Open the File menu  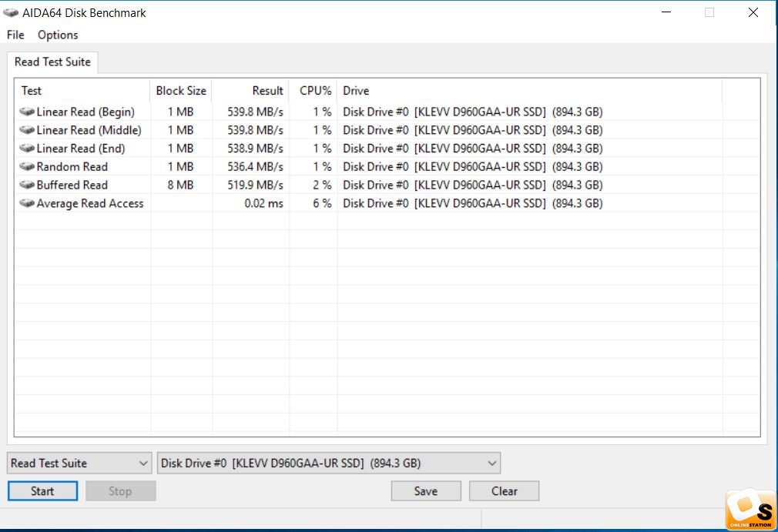[x=15, y=35]
